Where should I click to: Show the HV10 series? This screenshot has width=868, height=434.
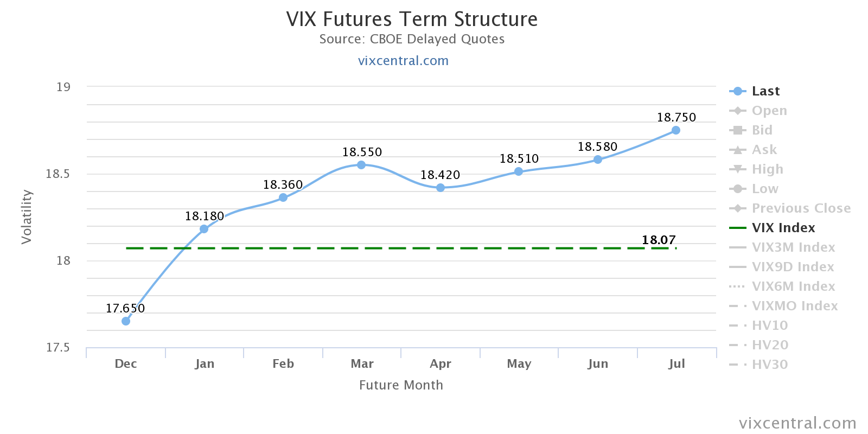pyautogui.click(x=769, y=325)
